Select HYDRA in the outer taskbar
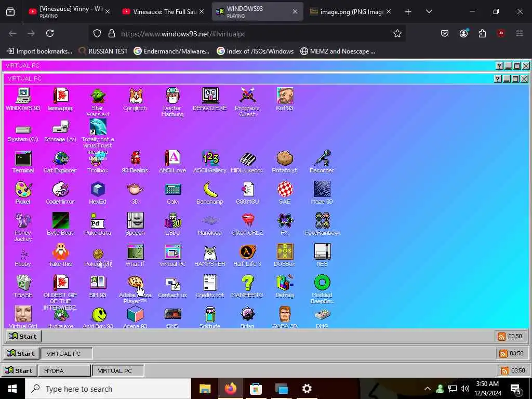The width and height of the screenshot is (532, 399). point(64,371)
